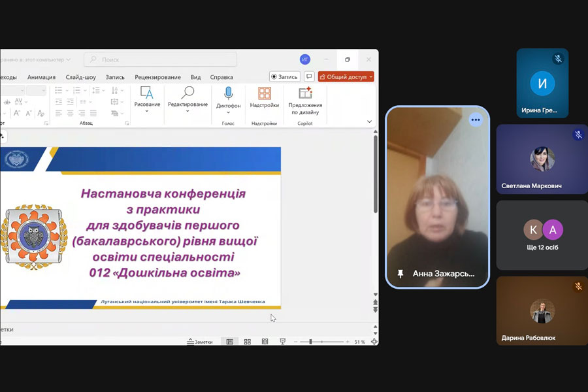Click the bulleted list icon
Image resolution: width=588 pixels, height=392 pixels.
tap(59, 90)
